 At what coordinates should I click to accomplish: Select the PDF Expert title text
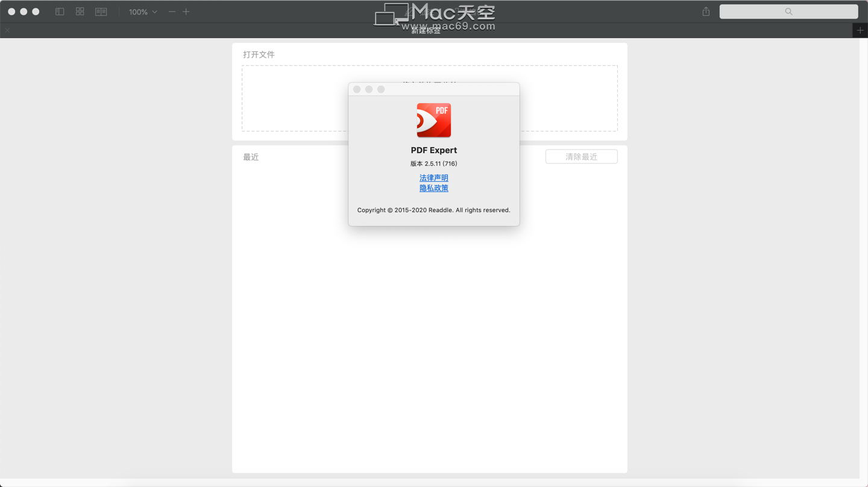click(434, 150)
